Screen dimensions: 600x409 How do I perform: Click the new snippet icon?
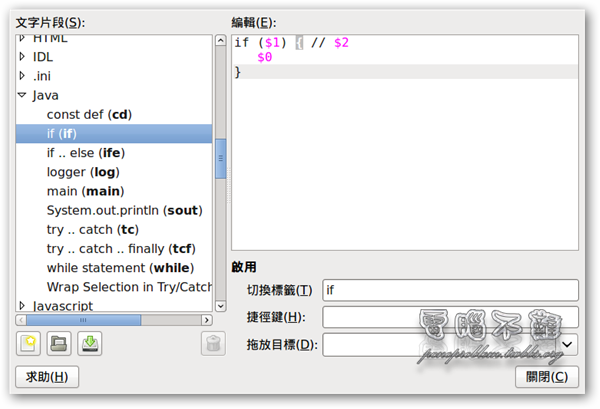[29, 344]
